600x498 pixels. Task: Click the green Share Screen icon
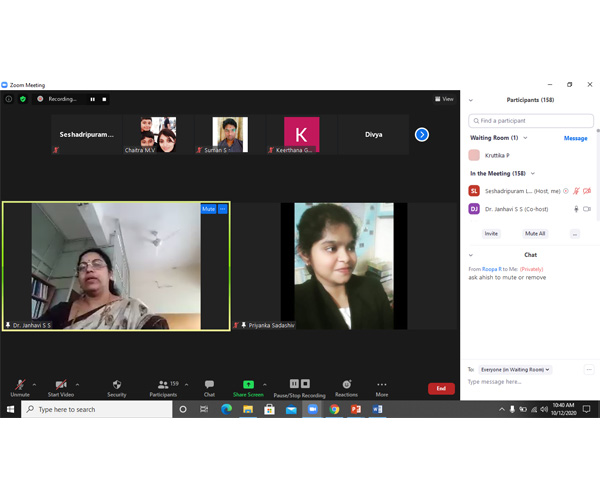point(248,384)
